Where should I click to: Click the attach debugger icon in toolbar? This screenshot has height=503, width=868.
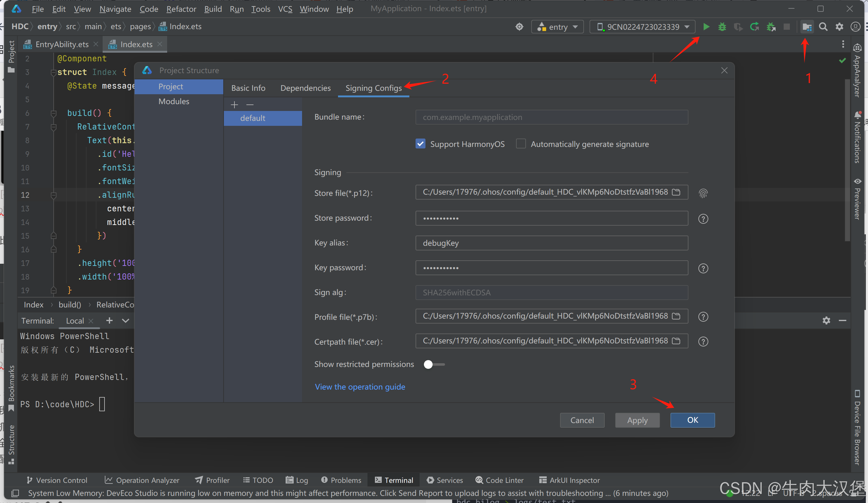[771, 27]
